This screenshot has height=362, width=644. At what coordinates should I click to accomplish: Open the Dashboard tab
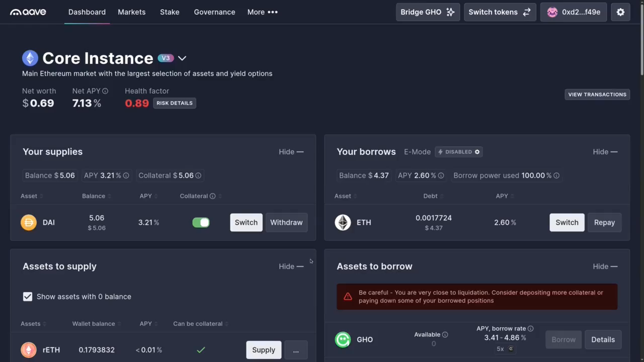pyautogui.click(x=87, y=12)
